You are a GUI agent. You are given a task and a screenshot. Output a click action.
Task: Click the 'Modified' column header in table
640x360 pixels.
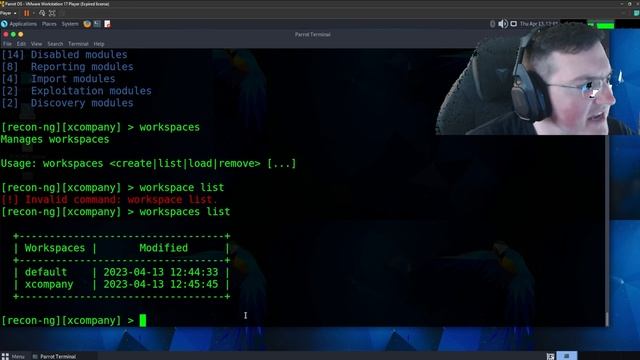pyautogui.click(x=164, y=248)
